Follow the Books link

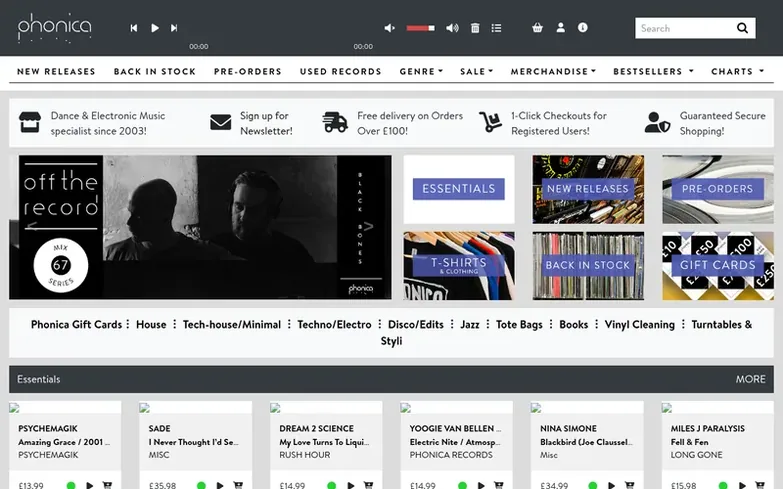click(573, 325)
